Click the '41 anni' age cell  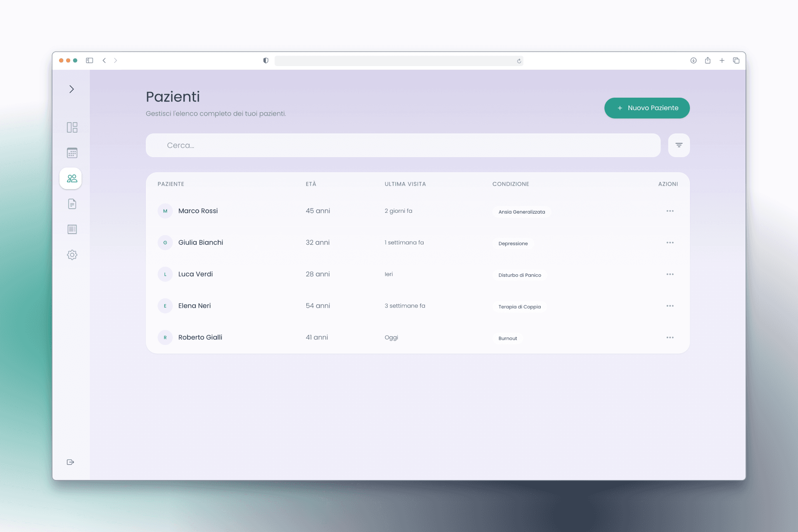[x=317, y=337]
